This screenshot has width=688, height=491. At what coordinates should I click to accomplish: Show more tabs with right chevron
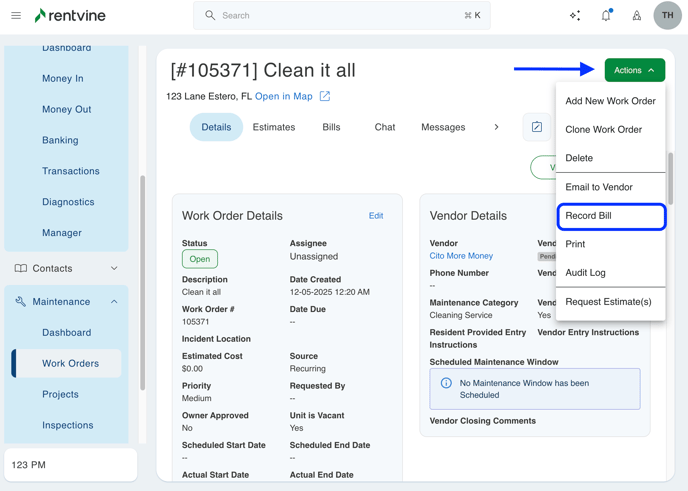[496, 127]
